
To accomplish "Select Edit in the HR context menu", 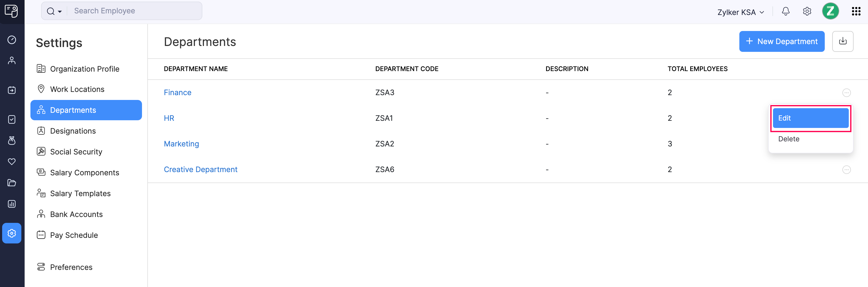I will pyautogui.click(x=810, y=118).
